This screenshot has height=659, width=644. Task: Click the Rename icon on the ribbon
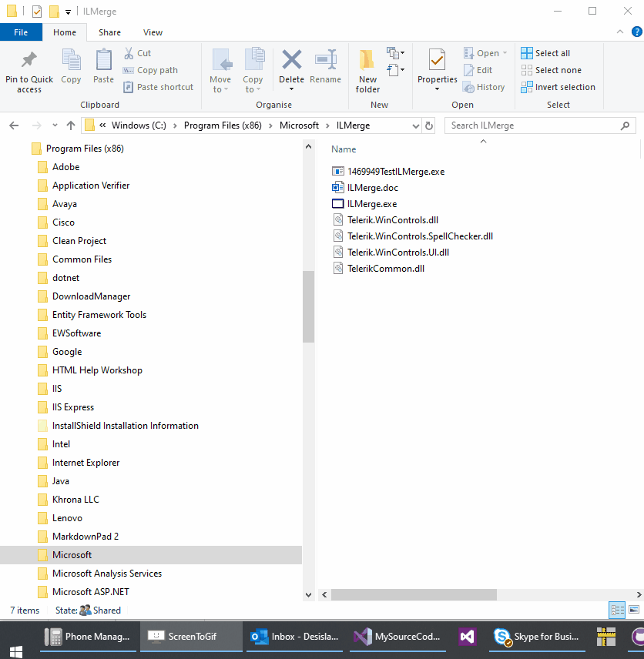pyautogui.click(x=325, y=69)
